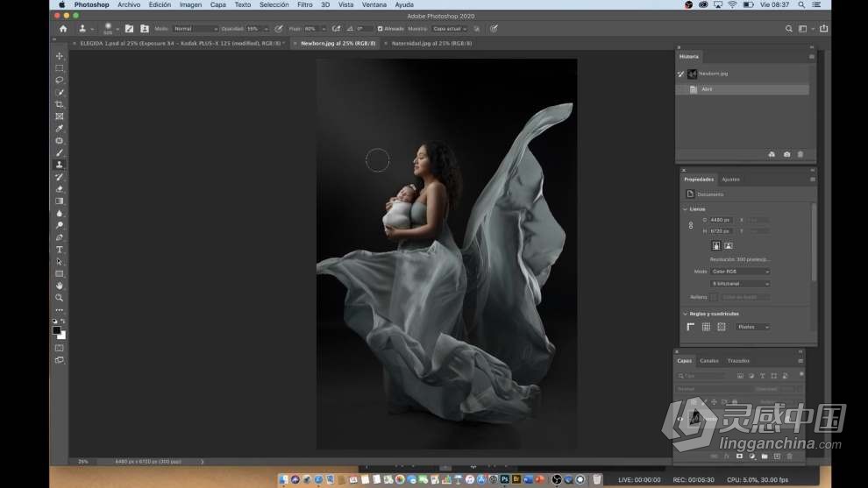The height and width of the screenshot is (488, 868).
Task: Select the Move tool
Action: [x=60, y=56]
